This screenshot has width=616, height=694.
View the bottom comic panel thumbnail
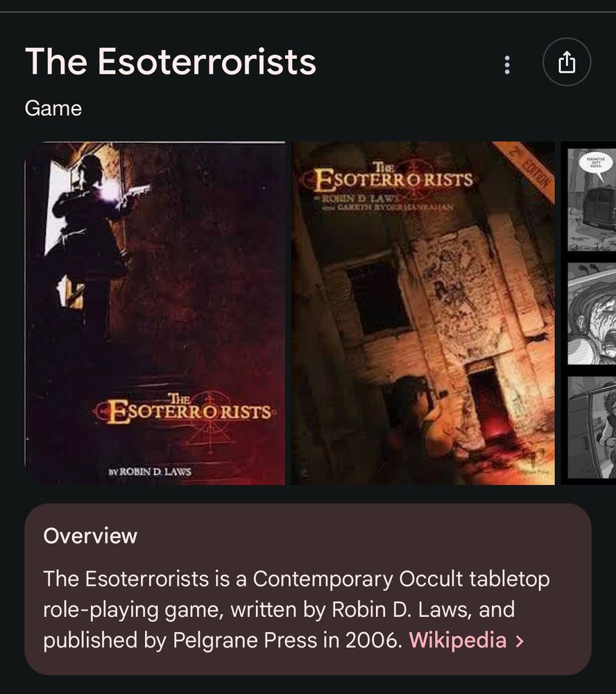tap(592, 427)
